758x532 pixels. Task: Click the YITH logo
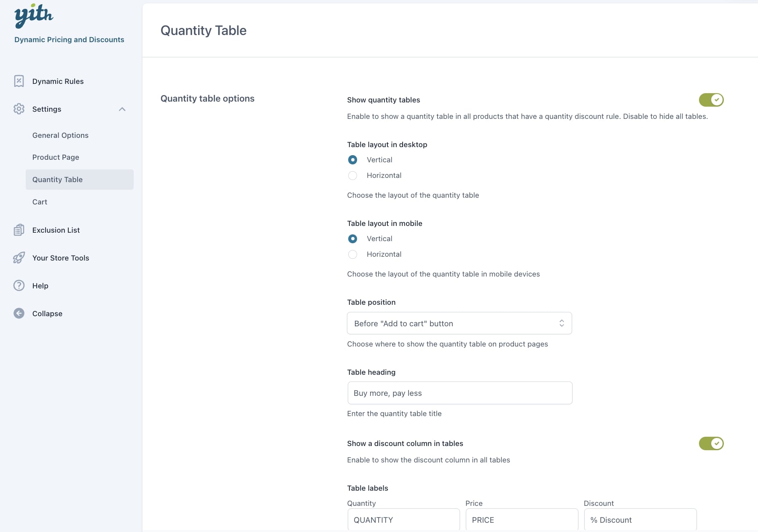(x=34, y=16)
